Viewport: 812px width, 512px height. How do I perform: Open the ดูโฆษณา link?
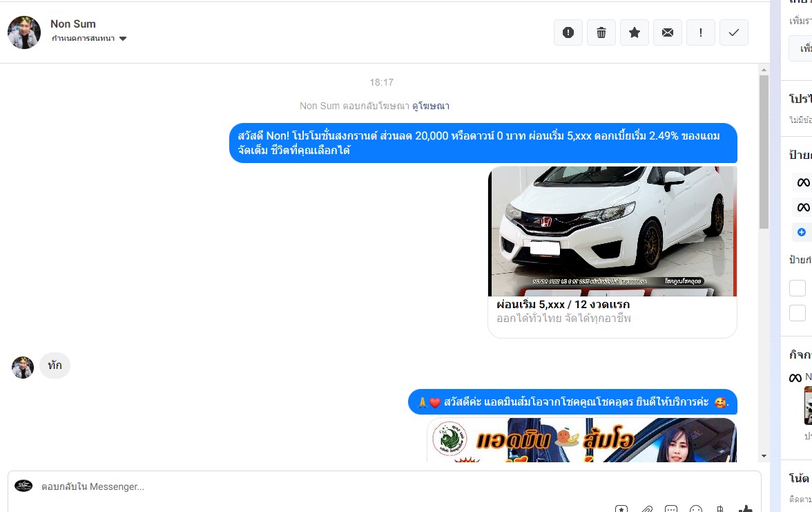click(431, 106)
